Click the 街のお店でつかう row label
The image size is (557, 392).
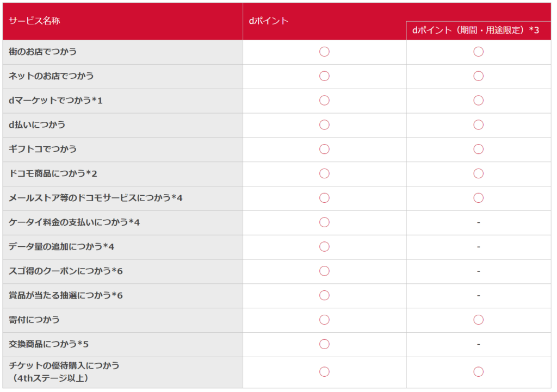[42, 52]
